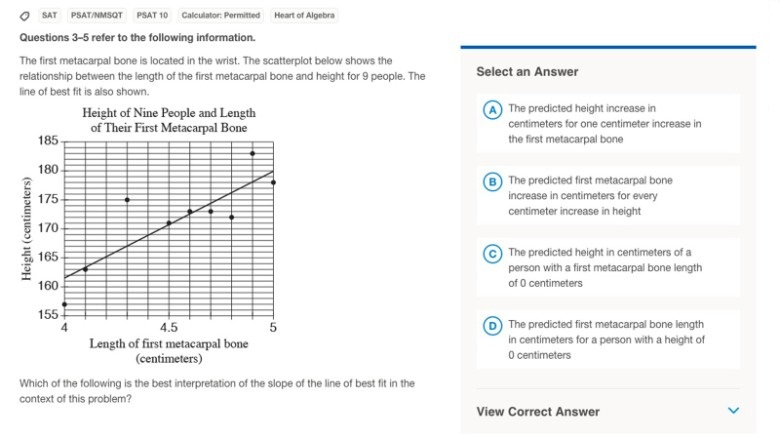
Task: Expand View Correct Answer chevron
Action: pos(733,411)
